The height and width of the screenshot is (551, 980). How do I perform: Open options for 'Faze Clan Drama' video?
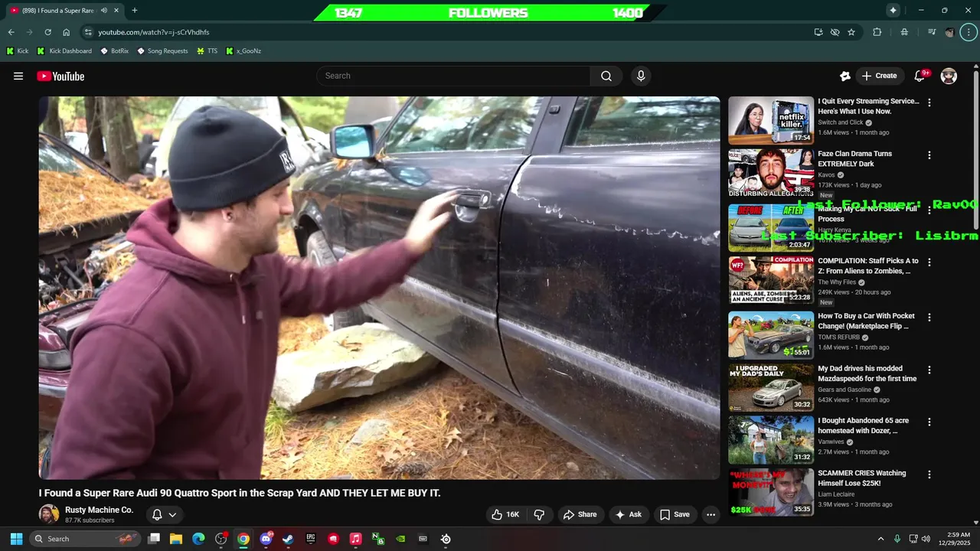pyautogui.click(x=929, y=155)
